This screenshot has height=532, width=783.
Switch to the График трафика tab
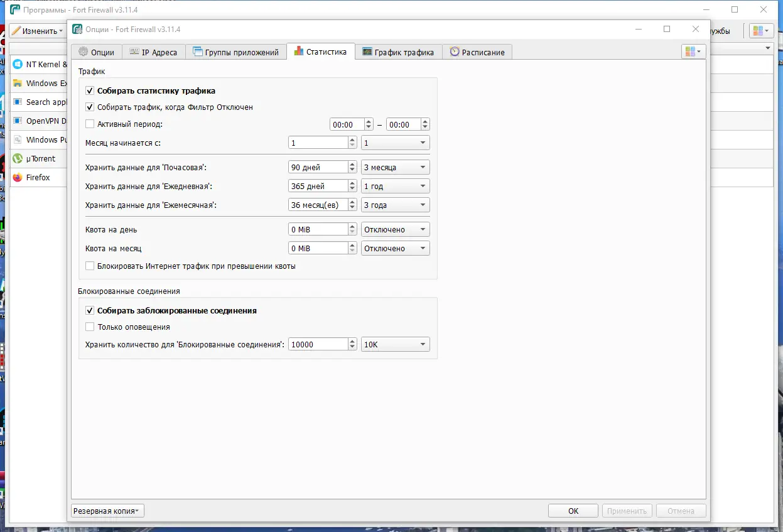(x=399, y=52)
